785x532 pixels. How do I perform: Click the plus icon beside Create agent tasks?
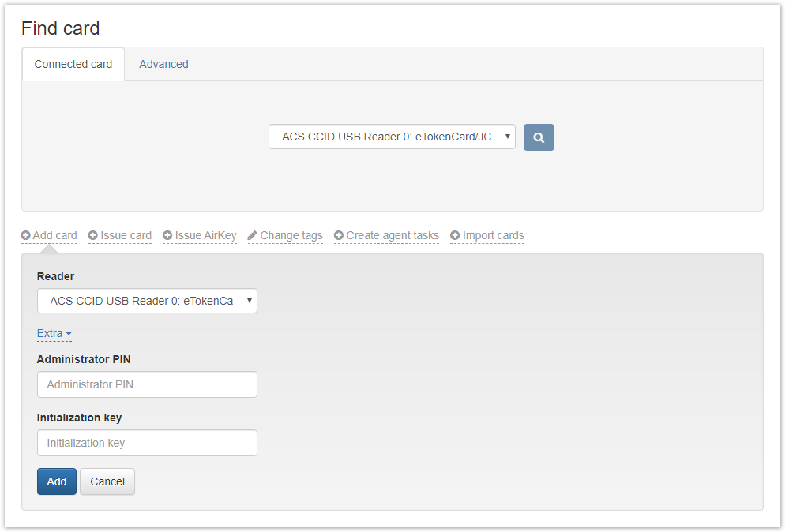pos(339,236)
